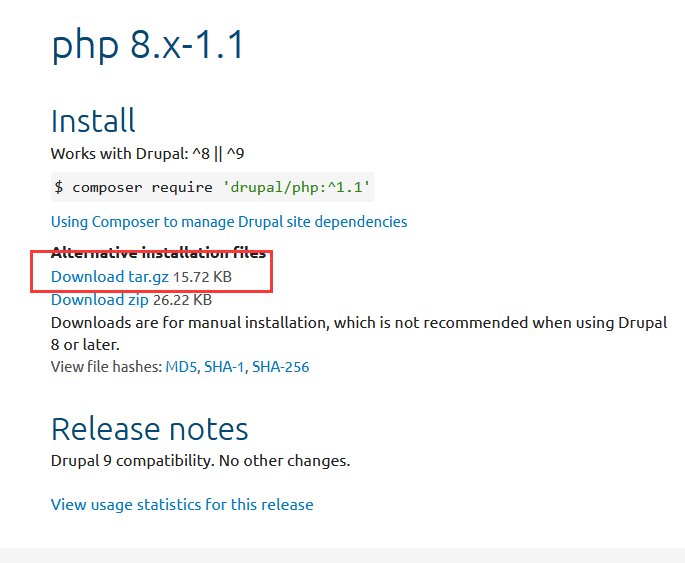
Task: Click the composer require command box
Action: click(x=213, y=187)
